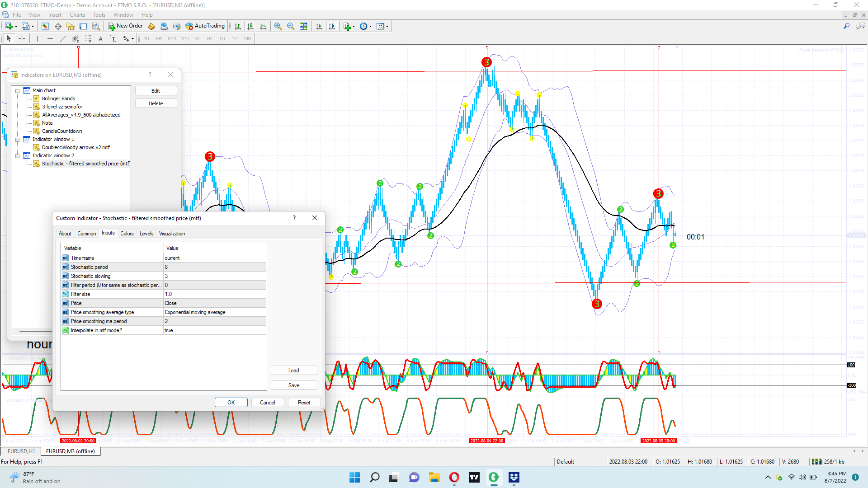Toggle chart Auto Scroll icon

click(319, 26)
